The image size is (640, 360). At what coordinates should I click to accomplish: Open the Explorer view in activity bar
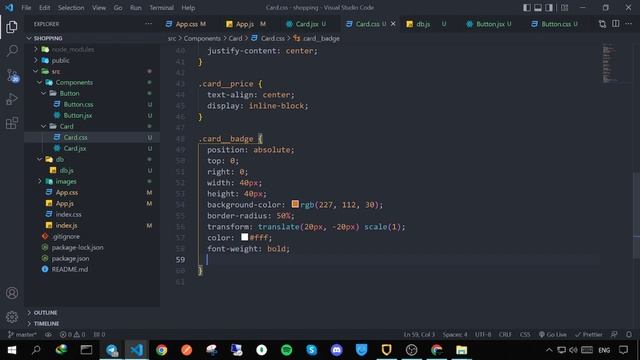click(12, 27)
